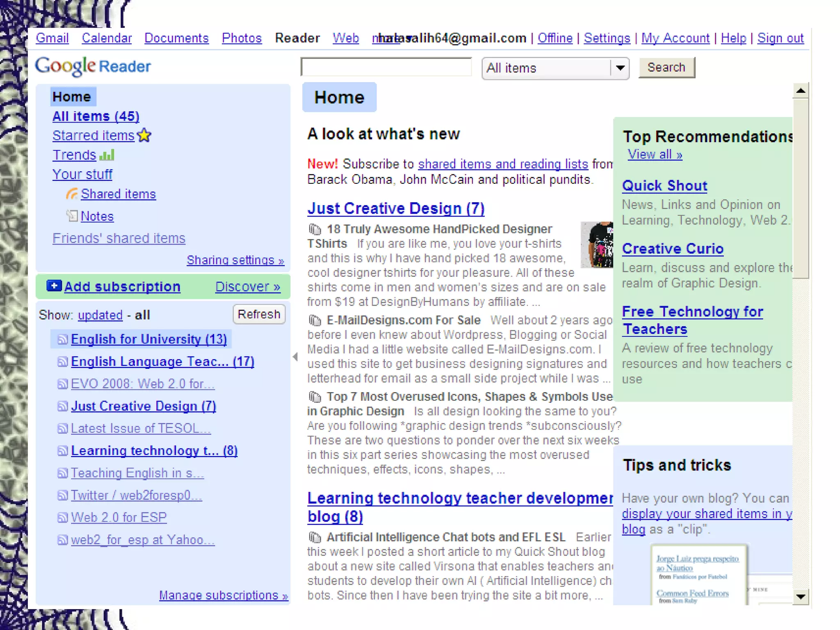This screenshot has height=630, width=840.
Task: Click the feed icon of Just Creative Design subscription
Action: tap(62, 406)
